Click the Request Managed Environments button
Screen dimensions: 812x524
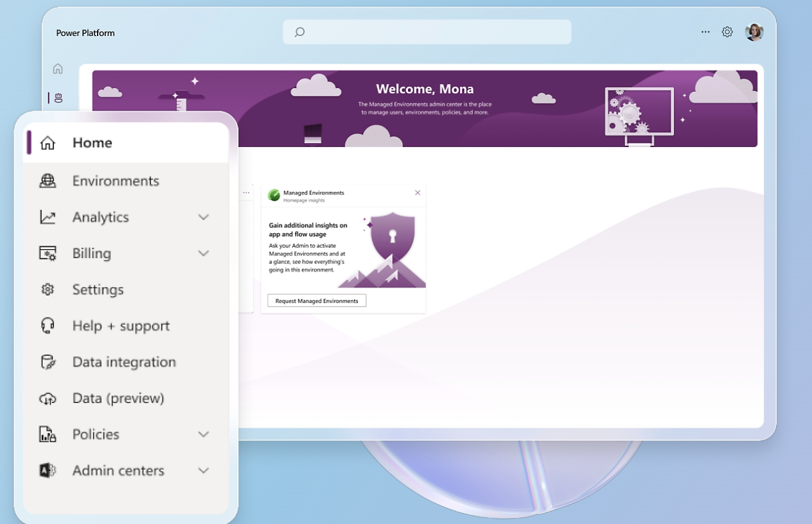tap(317, 301)
